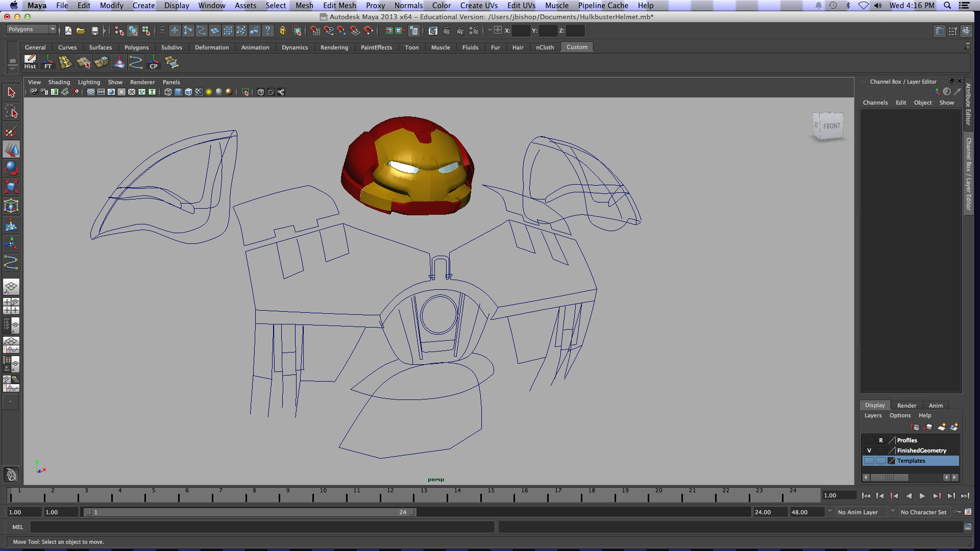Select the Rotate tool sphere icon
The height and width of the screenshot is (551, 980).
(x=11, y=168)
